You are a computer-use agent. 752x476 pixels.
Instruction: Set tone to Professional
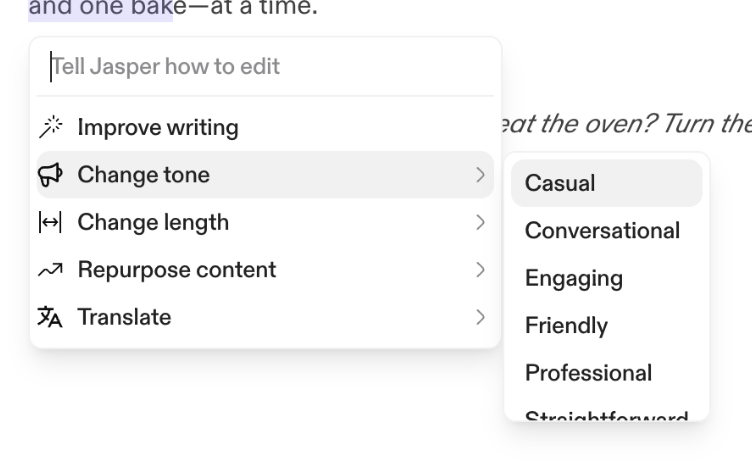(x=588, y=373)
